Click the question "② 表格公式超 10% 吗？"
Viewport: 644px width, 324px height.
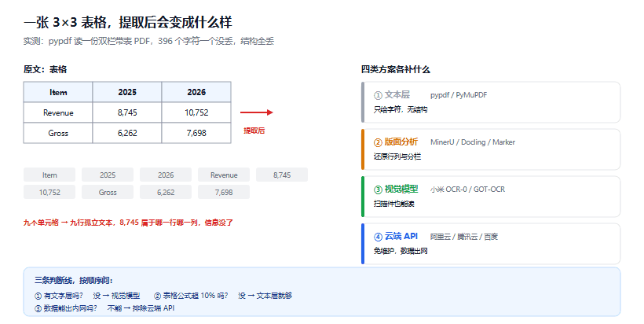pyautogui.click(x=191, y=296)
